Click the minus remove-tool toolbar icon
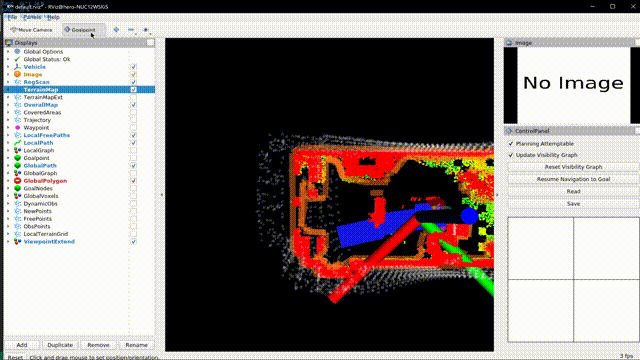The width and height of the screenshot is (640, 360). pyautogui.click(x=131, y=30)
